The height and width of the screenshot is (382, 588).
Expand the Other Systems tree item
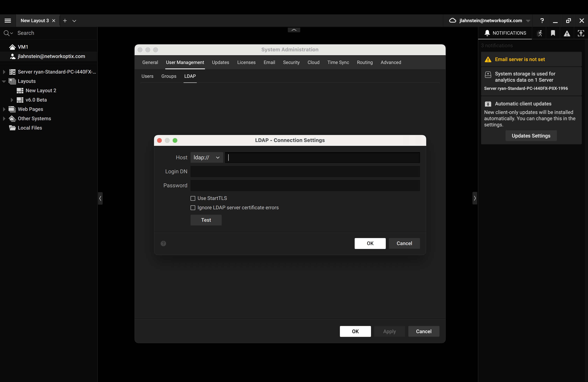tap(4, 118)
